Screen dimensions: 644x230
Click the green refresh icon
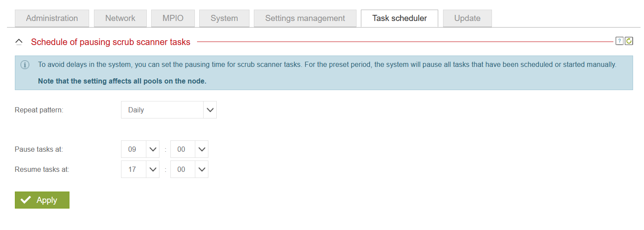tap(629, 41)
